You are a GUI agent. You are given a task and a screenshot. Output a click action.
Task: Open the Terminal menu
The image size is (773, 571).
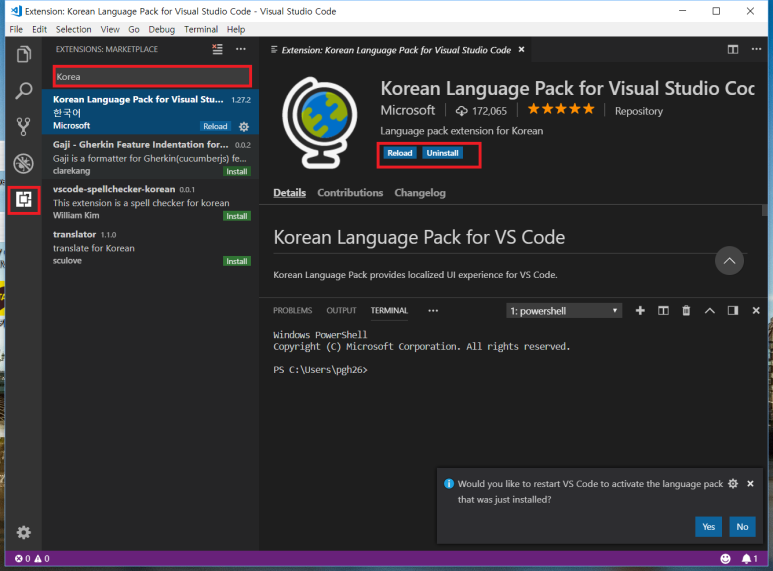coord(201,30)
